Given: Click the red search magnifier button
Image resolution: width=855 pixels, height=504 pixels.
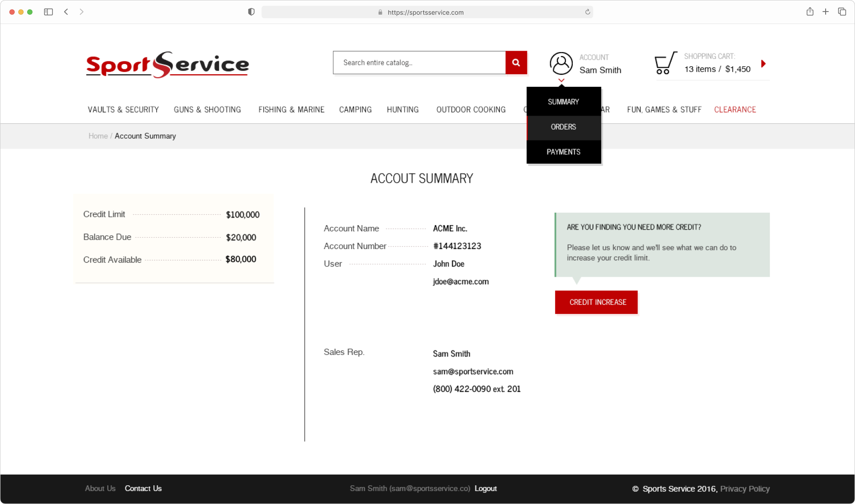Looking at the screenshot, I should tap(516, 63).
